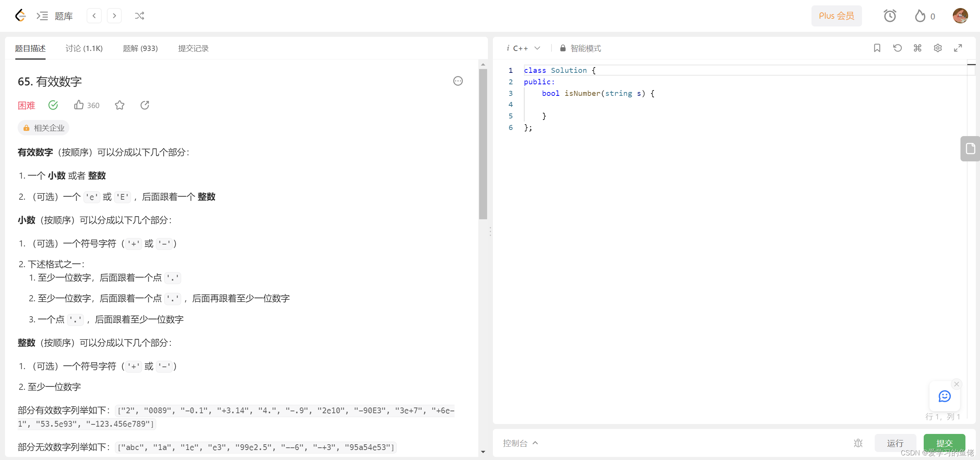The image size is (980, 460).
Task: Click the invalid numbers example list
Action: (x=256, y=447)
